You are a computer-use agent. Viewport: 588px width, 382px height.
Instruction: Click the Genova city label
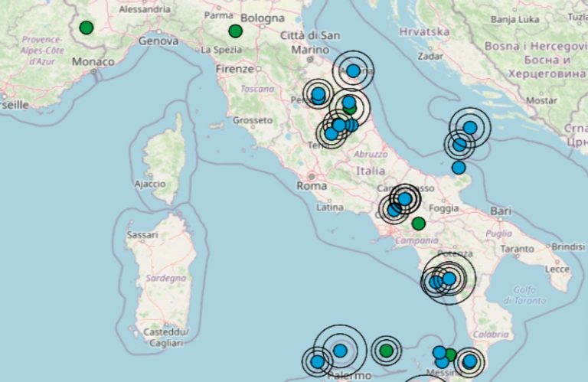[159, 40]
